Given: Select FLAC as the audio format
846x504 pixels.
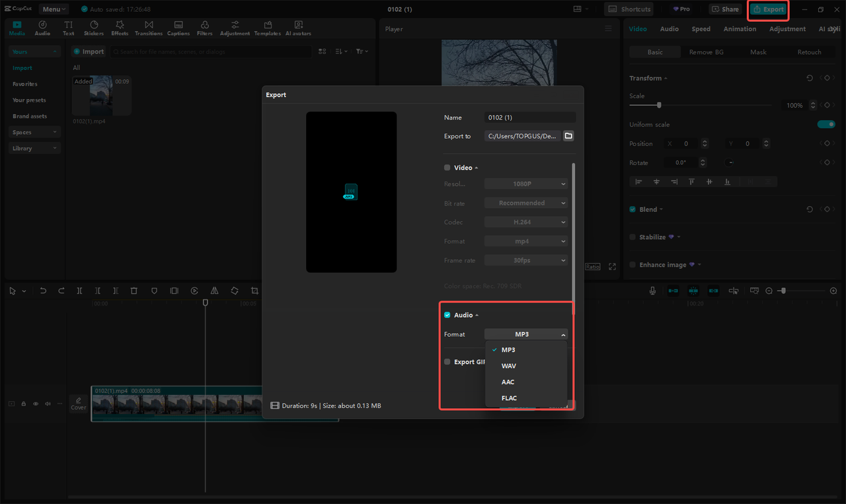Looking at the screenshot, I should [x=509, y=398].
